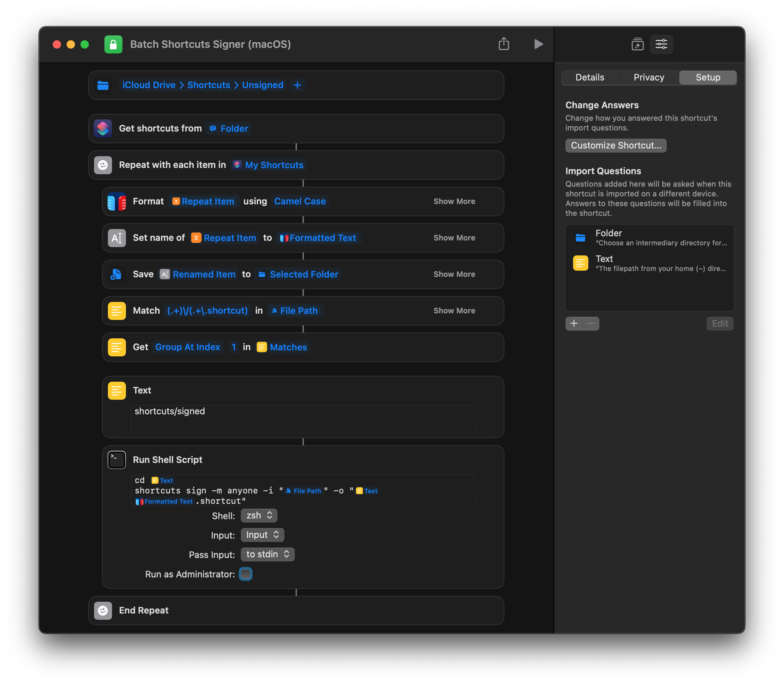The image size is (784, 685).
Task: Click the index number 1 field
Action: pyautogui.click(x=233, y=347)
